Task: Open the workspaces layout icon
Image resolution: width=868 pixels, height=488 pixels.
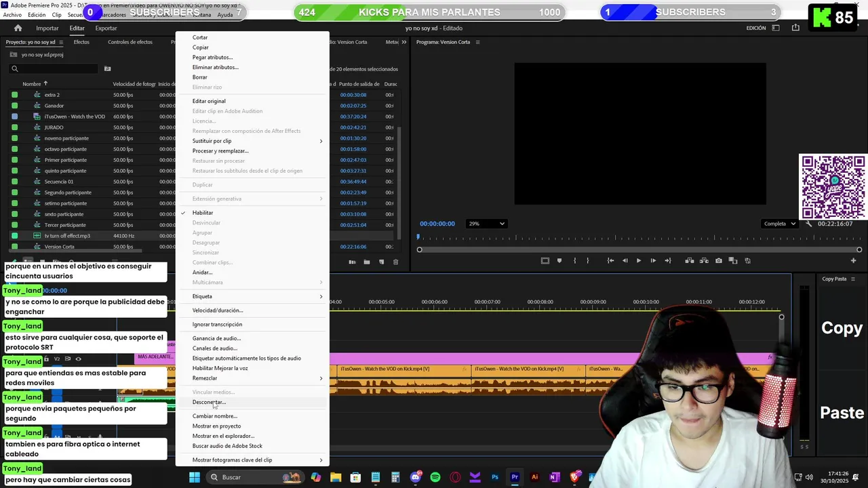Action: tap(776, 28)
